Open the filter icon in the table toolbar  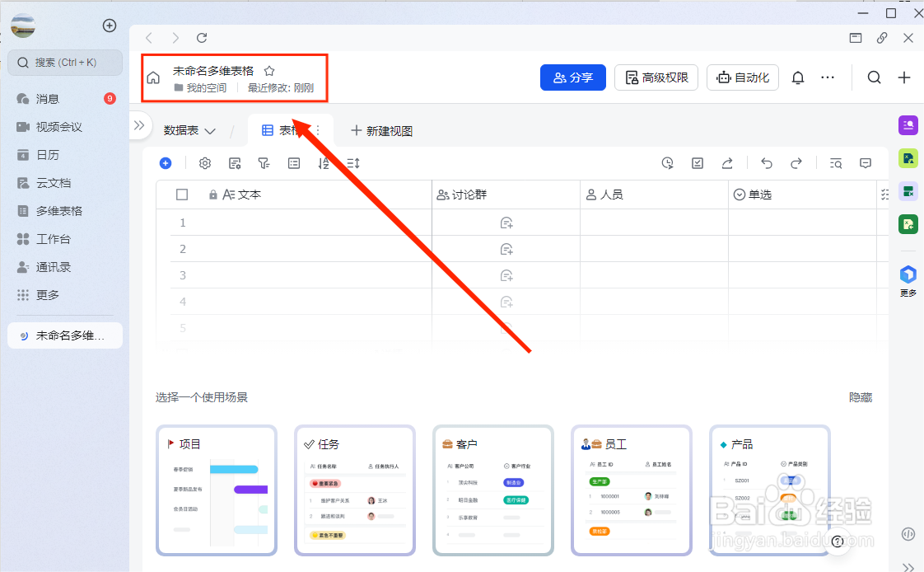coord(264,163)
